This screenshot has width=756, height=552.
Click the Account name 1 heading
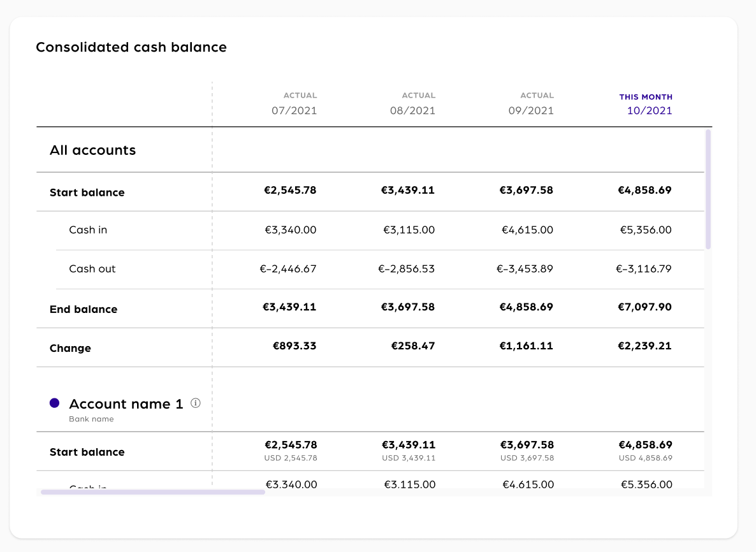point(126,404)
